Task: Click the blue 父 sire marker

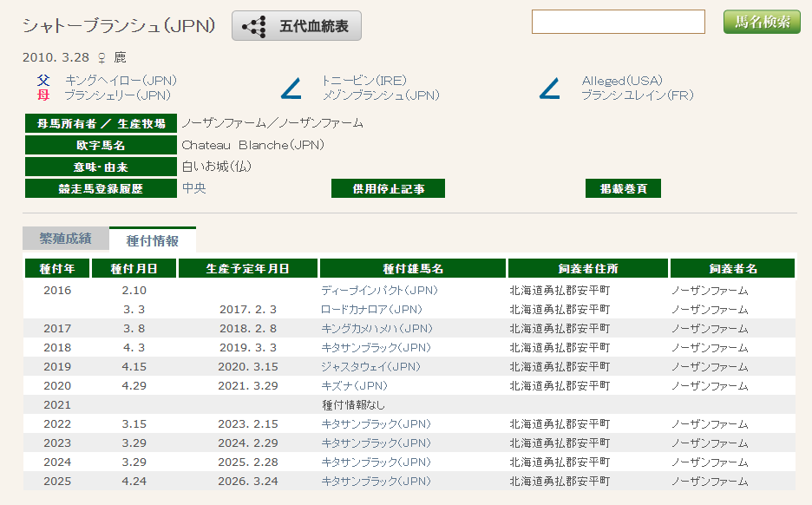Action: pos(43,81)
